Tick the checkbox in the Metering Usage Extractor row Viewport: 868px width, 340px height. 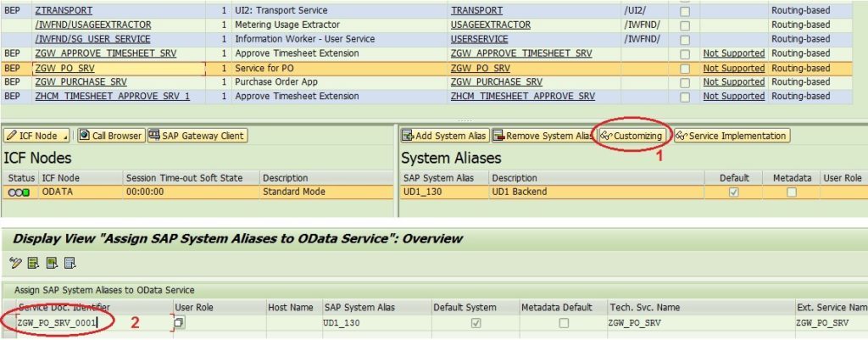pyautogui.click(x=685, y=25)
